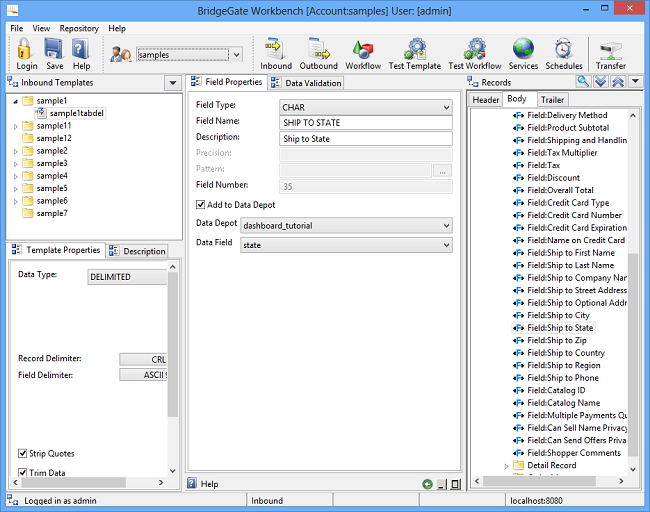Open the Schedules clock icon
650x512 pixels.
564,54
